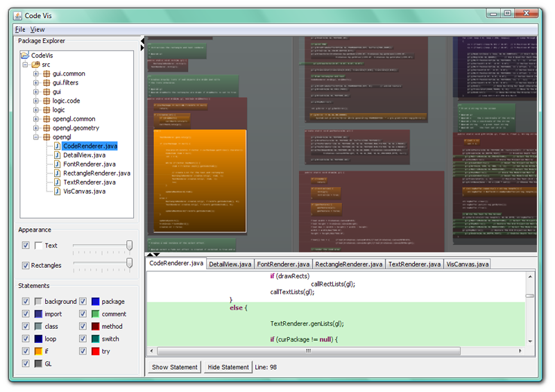Viewport: 555px width, 392px height.
Task: Collapse the opengl package node
Action: tap(36, 137)
